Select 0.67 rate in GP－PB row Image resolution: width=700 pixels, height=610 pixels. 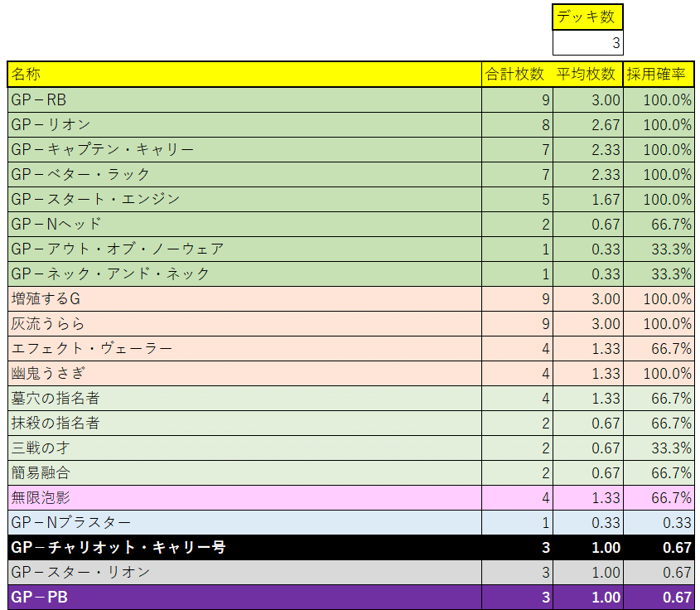[x=659, y=598]
